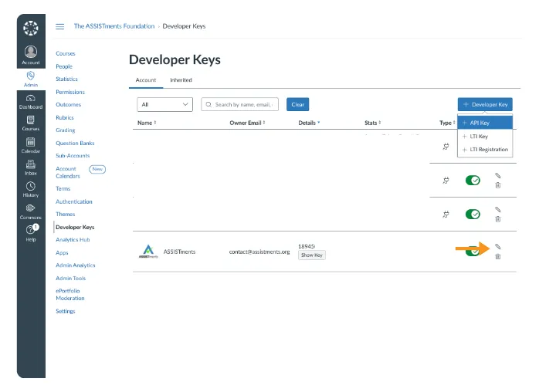Click the ASSISTments logo thumbnail in the table

[148, 252]
